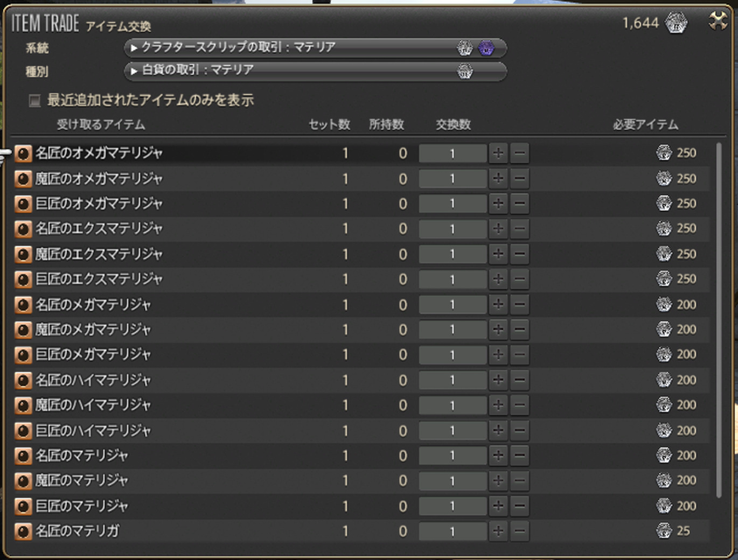
Task: Click the white scrip icon beside 1,644
Action: coord(676,23)
